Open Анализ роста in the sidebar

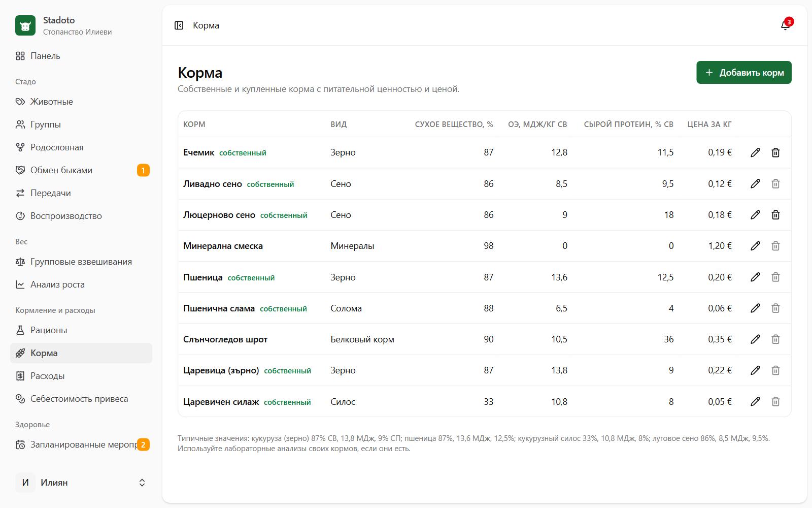(x=81, y=284)
